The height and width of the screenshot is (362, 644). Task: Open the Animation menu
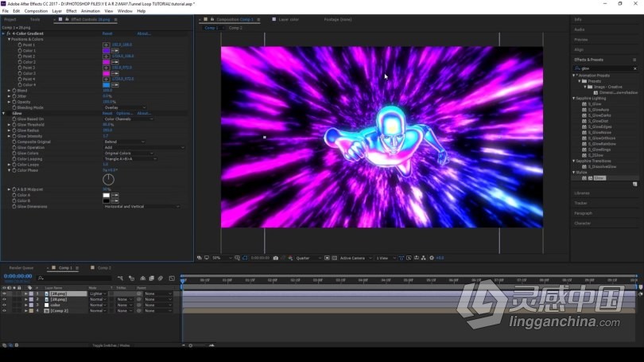pyautogui.click(x=91, y=11)
